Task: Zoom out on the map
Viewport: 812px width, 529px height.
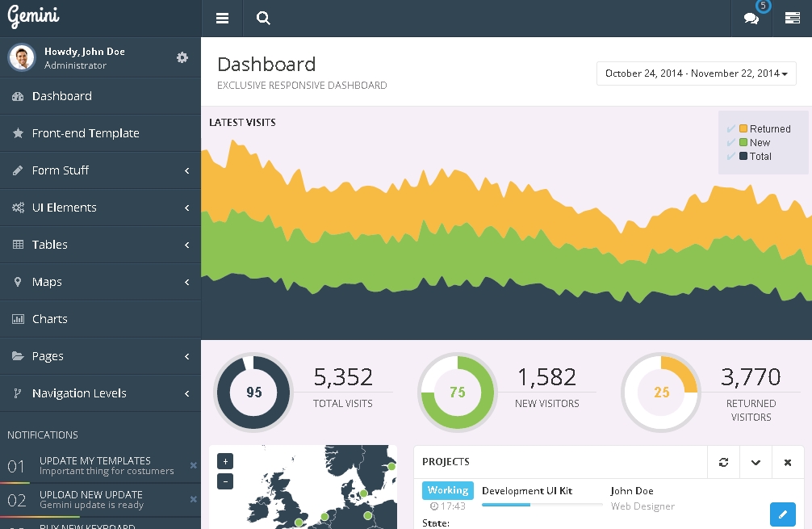Action: coord(225,481)
